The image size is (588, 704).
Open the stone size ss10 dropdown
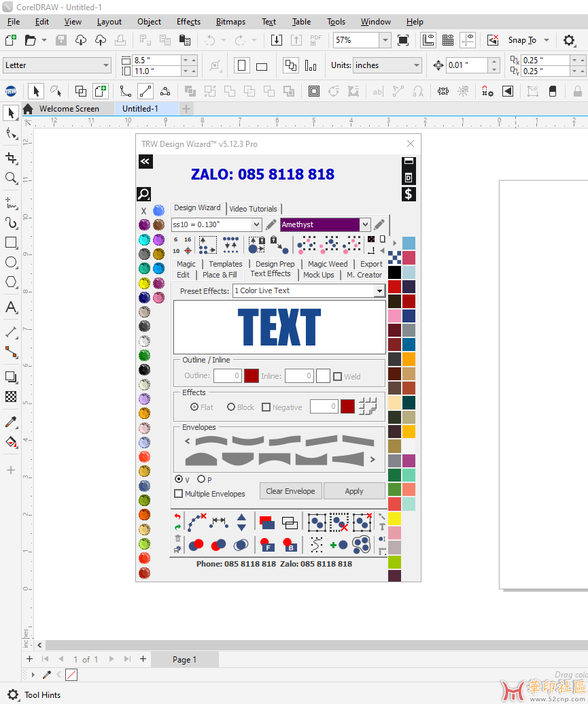256,224
